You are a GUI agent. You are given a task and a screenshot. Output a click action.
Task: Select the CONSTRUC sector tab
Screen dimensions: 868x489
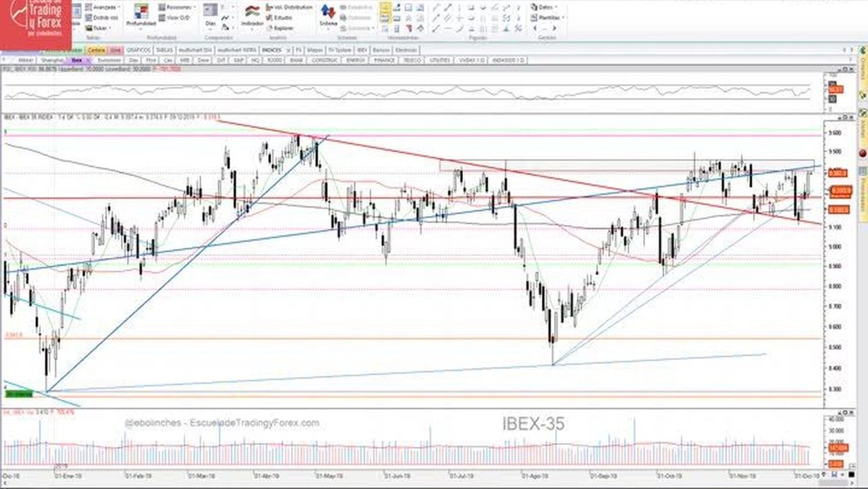pos(326,60)
